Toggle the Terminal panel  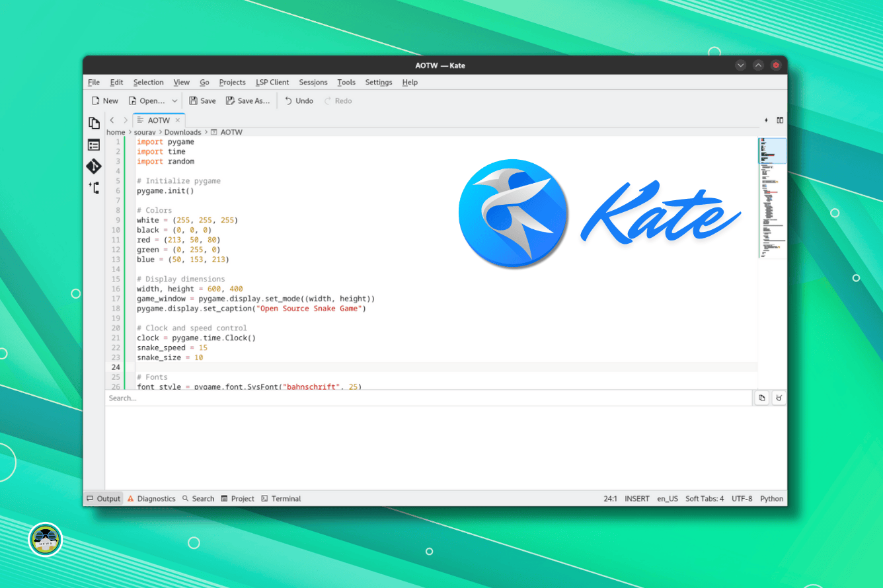coord(281,498)
